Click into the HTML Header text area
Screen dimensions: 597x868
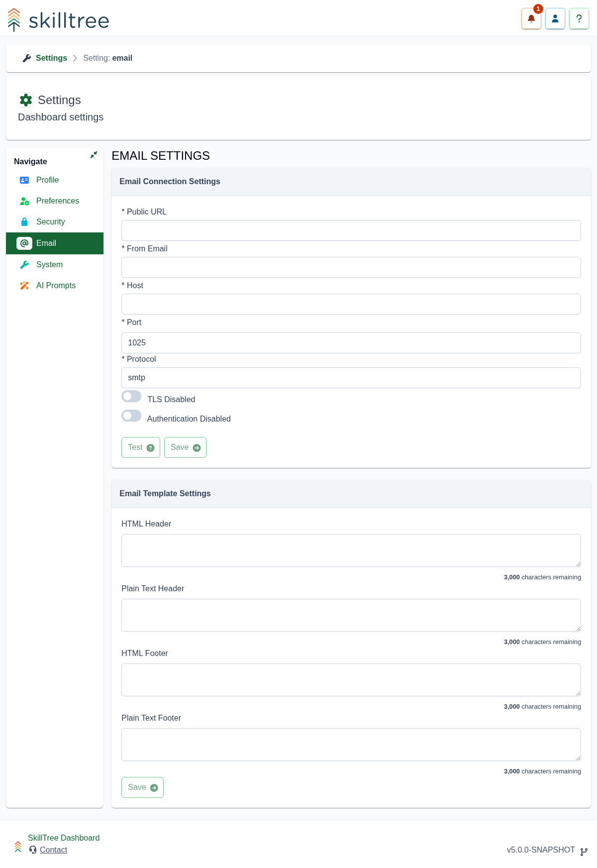(351, 550)
